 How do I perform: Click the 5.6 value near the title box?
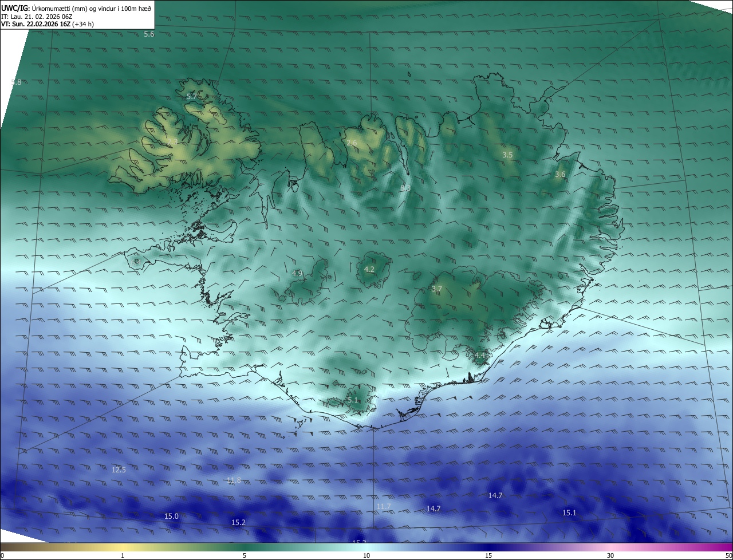(149, 34)
